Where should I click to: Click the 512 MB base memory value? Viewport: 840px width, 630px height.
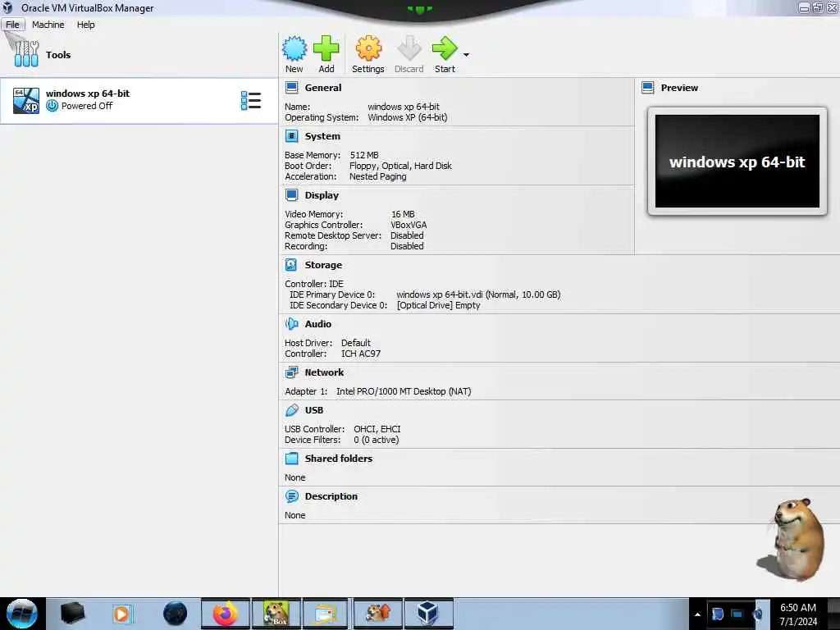tap(364, 155)
